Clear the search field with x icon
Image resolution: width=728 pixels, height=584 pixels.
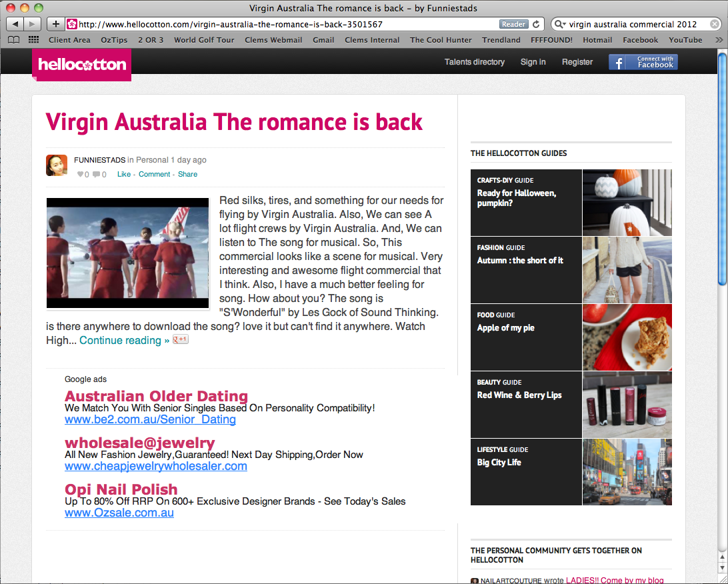pyautogui.click(x=715, y=24)
